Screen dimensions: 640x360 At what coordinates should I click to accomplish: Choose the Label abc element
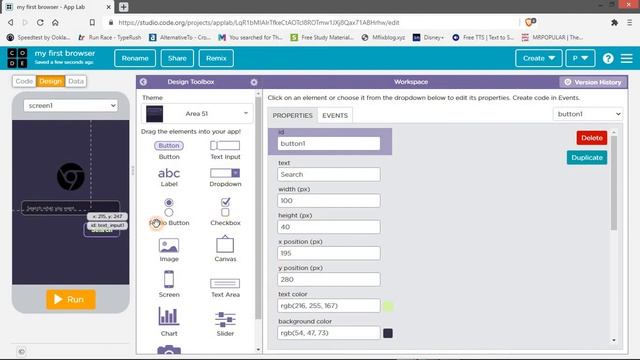169,173
